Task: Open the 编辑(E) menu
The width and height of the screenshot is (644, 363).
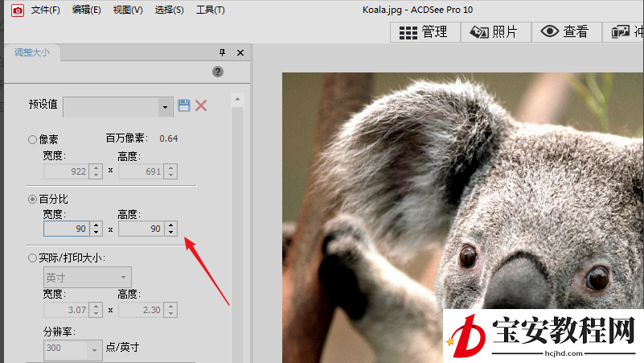Action: click(86, 10)
